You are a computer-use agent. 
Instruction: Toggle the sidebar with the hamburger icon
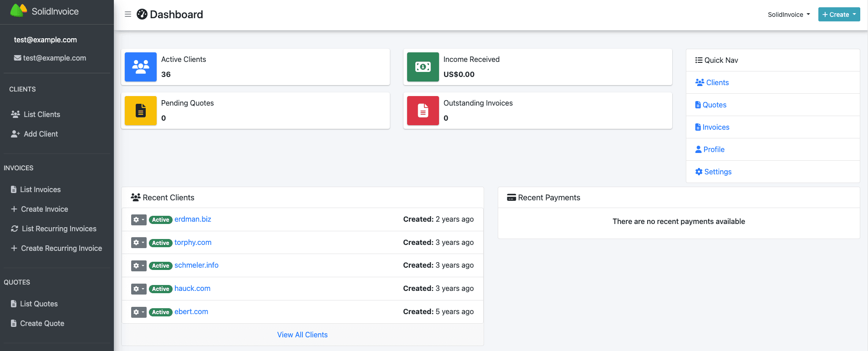point(128,15)
